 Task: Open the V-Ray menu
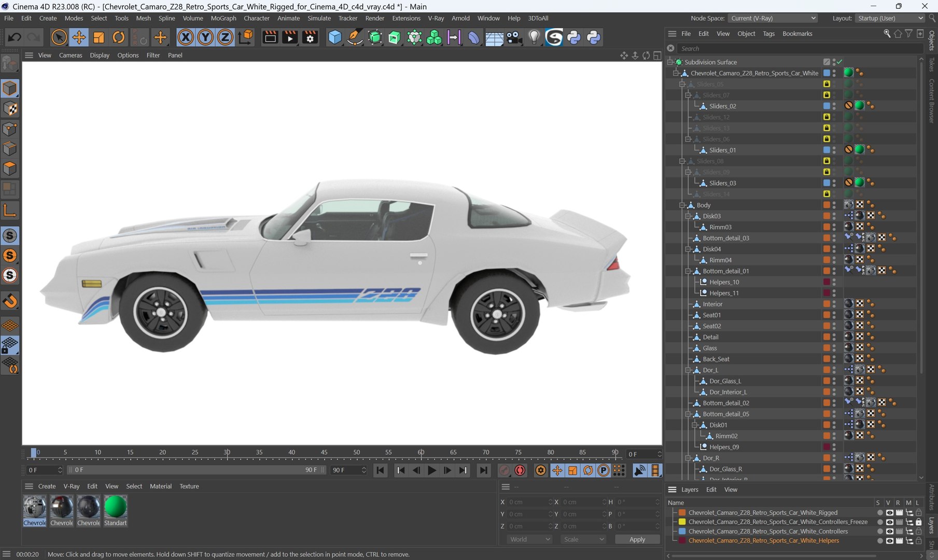click(x=436, y=18)
